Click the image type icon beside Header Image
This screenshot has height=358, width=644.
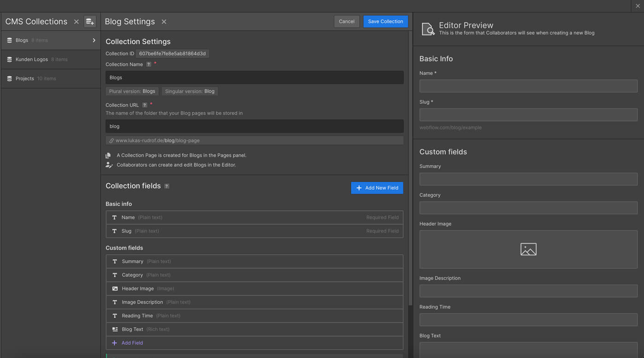pyautogui.click(x=115, y=288)
